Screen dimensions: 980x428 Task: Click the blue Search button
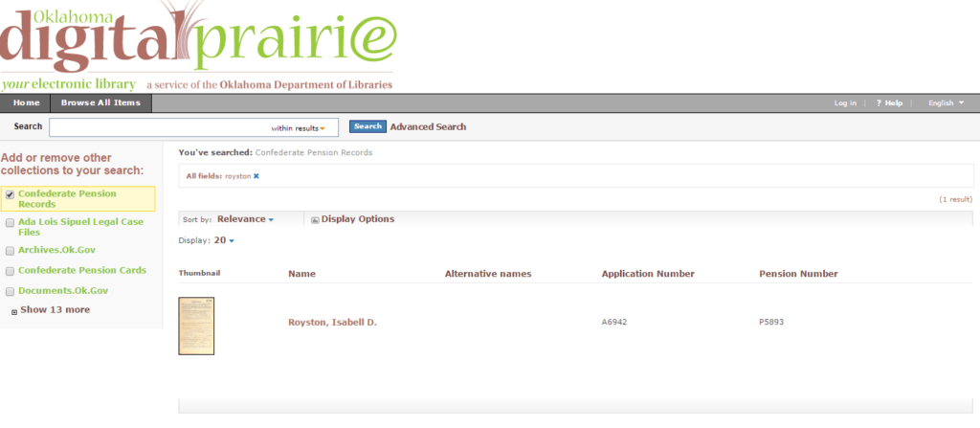[367, 126]
